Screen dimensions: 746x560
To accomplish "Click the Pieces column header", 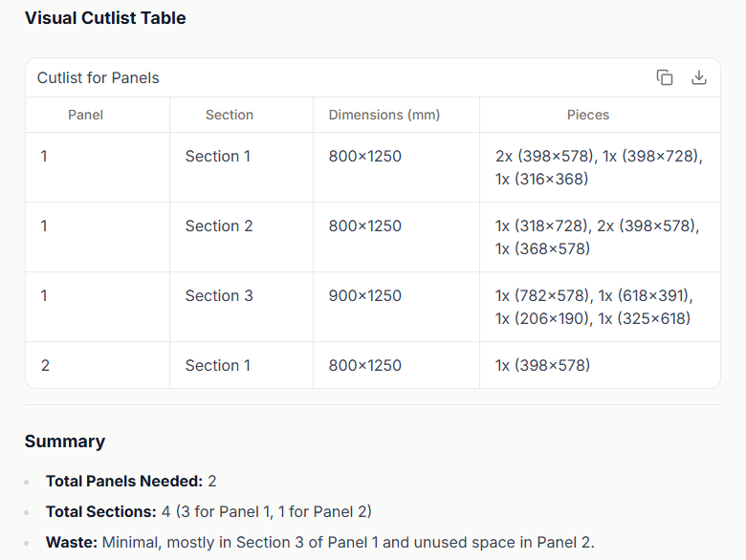I will pos(588,115).
